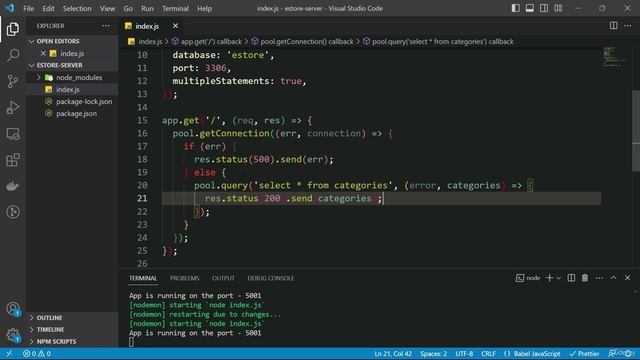Open the Search view in activity bar
Screen dimensions: 640x360
click(13, 55)
